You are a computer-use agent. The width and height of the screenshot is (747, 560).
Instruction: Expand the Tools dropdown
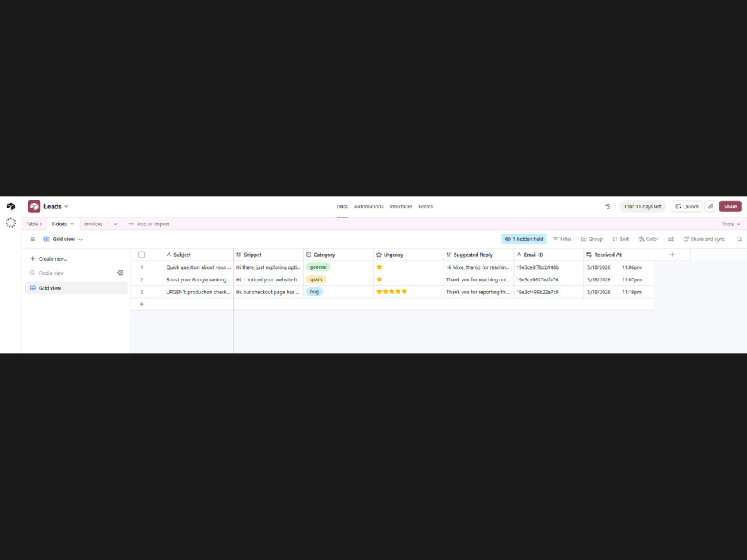click(x=731, y=224)
